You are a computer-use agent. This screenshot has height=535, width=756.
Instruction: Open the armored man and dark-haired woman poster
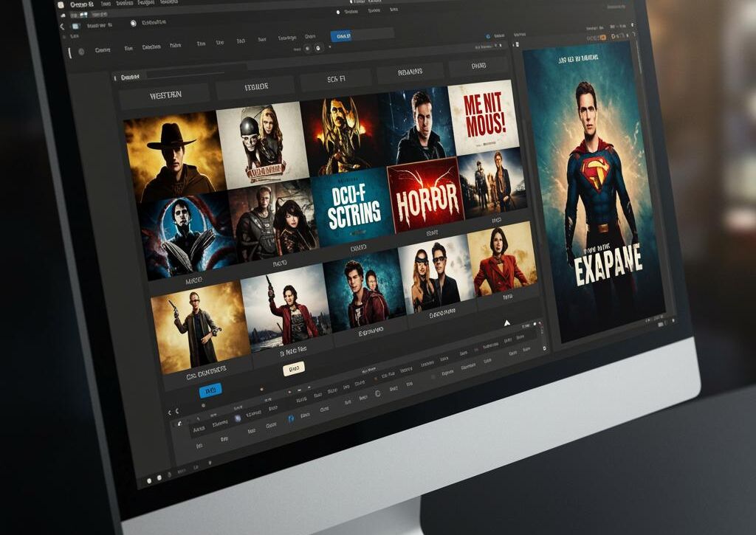point(274,221)
